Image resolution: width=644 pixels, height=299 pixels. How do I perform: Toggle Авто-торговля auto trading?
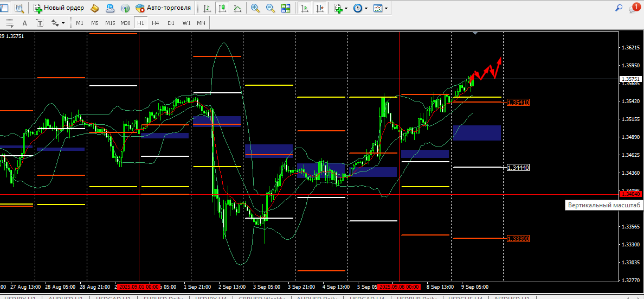pos(163,8)
